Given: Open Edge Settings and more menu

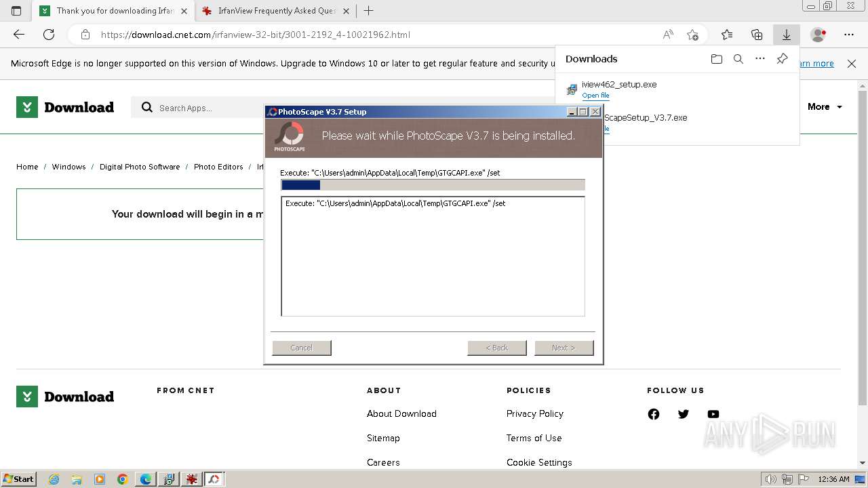Looking at the screenshot, I should pos(849,35).
